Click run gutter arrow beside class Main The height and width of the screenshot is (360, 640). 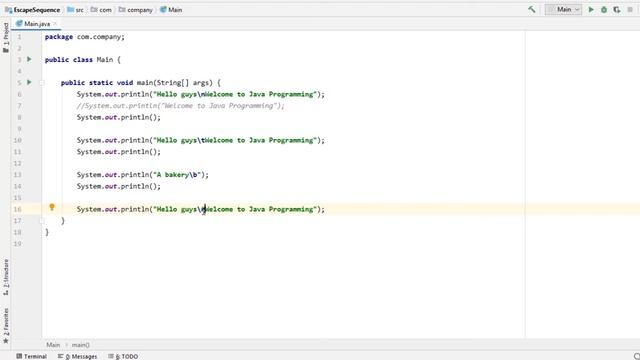coord(29,59)
